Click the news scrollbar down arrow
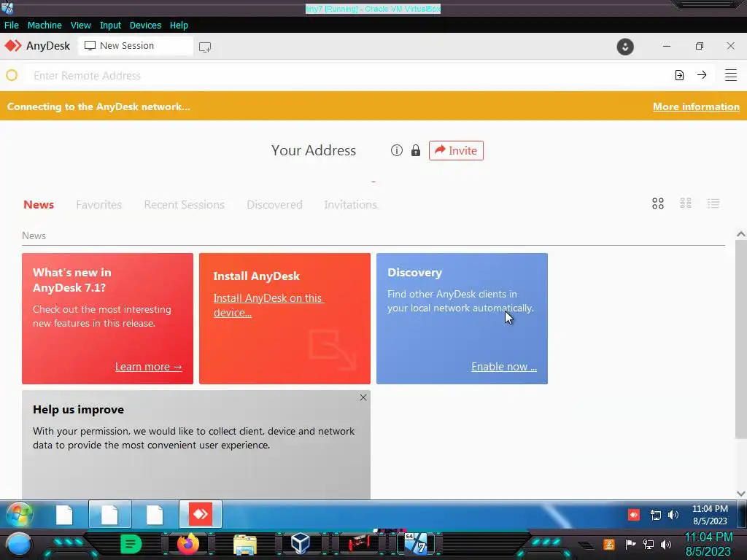 pos(741,494)
